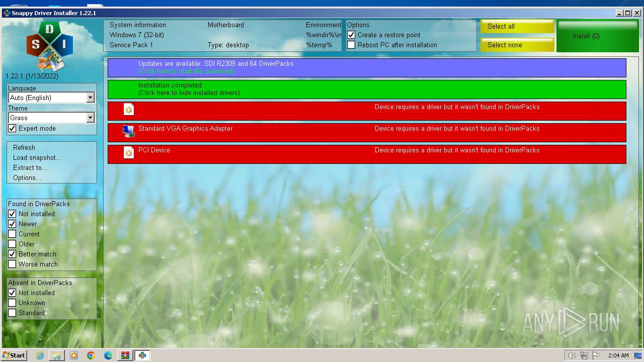Open the Start menu

(14, 355)
